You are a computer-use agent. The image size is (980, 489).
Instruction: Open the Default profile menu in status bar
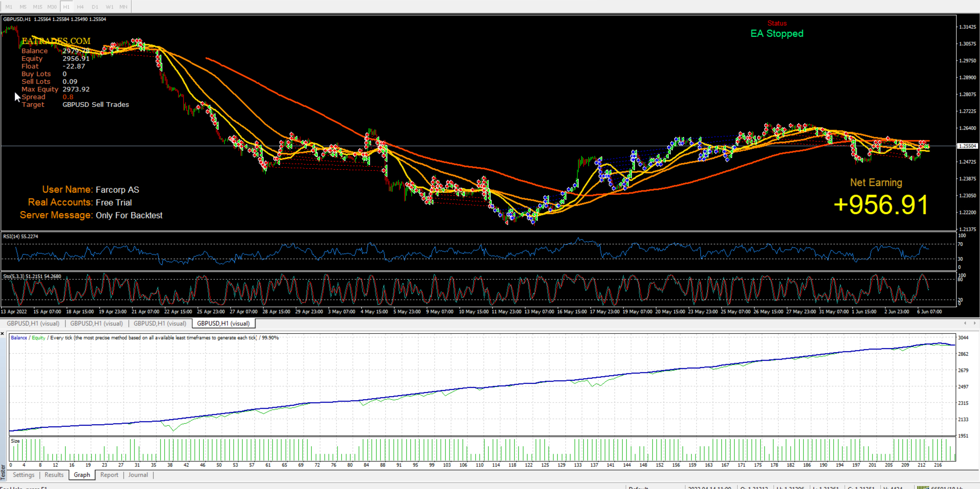click(x=638, y=488)
